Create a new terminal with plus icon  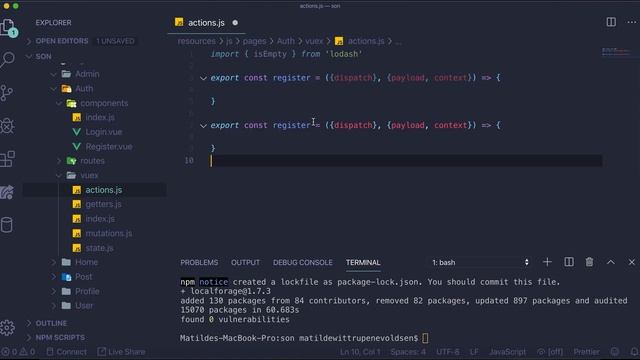pyautogui.click(x=547, y=262)
